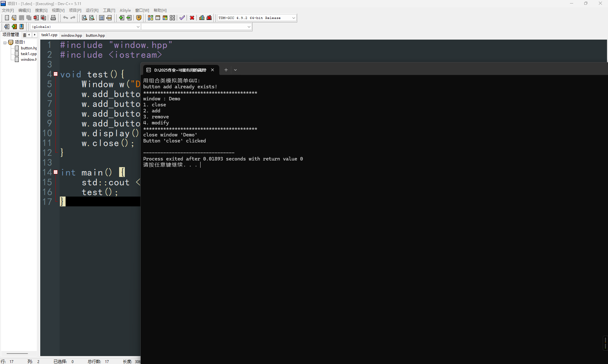Screen dimensions: 608x364
Task: Open the 视图[V] menu
Action: pyautogui.click(x=58, y=10)
